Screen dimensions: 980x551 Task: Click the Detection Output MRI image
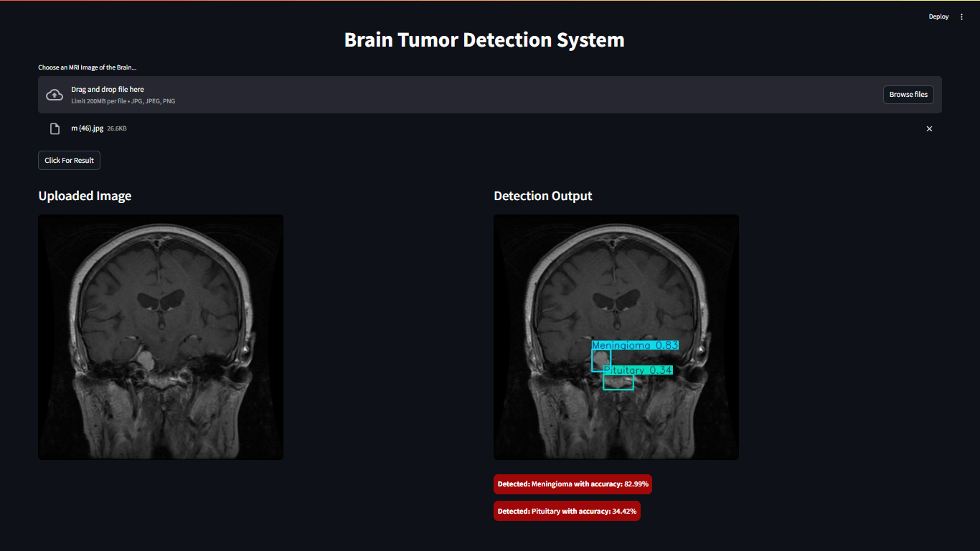point(616,337)
